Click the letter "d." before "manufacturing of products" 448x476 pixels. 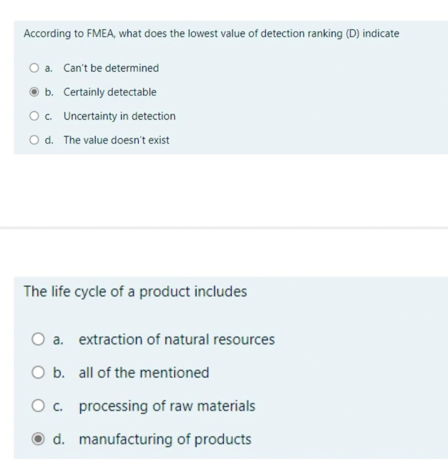point(59,439)
